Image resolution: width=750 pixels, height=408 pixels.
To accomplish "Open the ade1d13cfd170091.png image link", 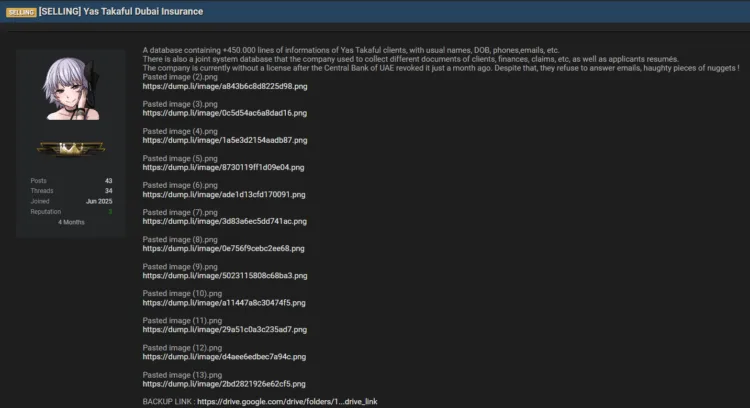I will click(x=224, y=195).
